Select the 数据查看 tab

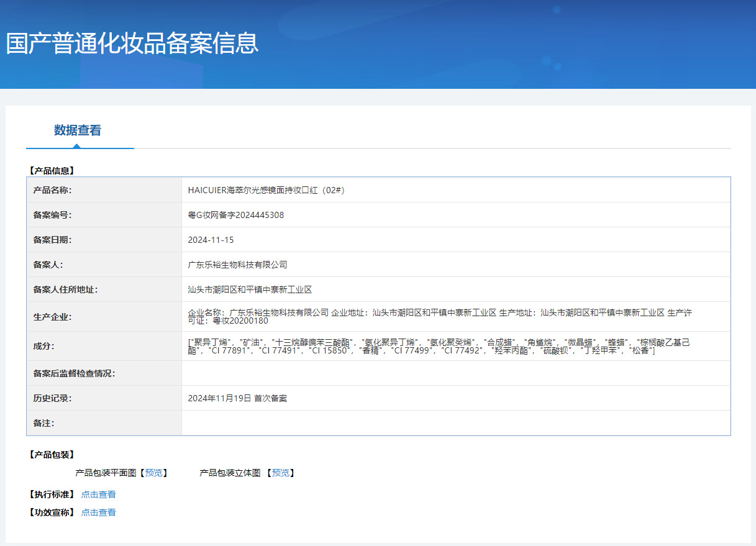tap(78, 130)
